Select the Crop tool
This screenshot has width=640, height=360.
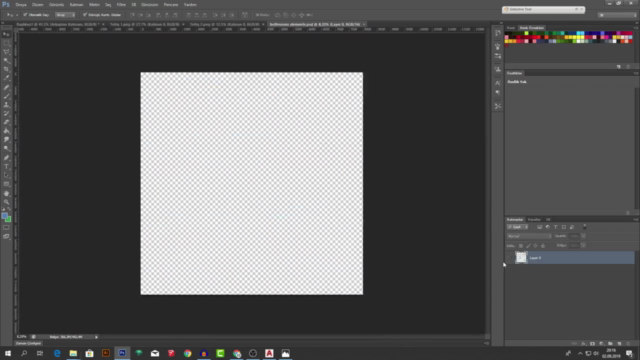point(7,69)
